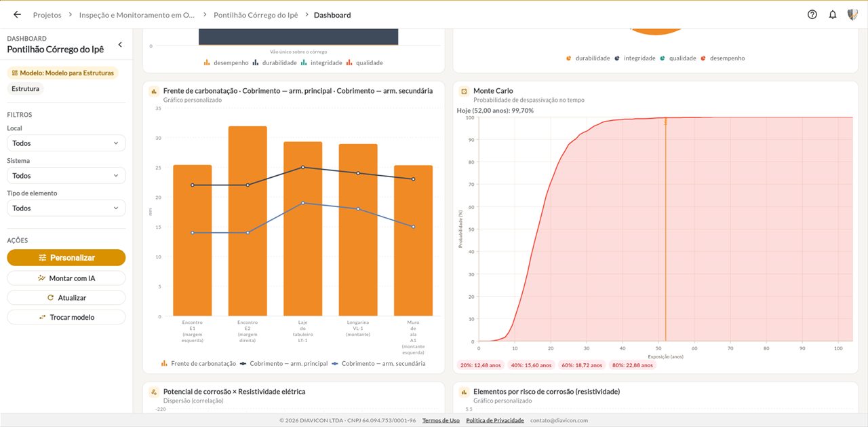Toggle desempenho legend in top-left chart

tap(226, 62)
